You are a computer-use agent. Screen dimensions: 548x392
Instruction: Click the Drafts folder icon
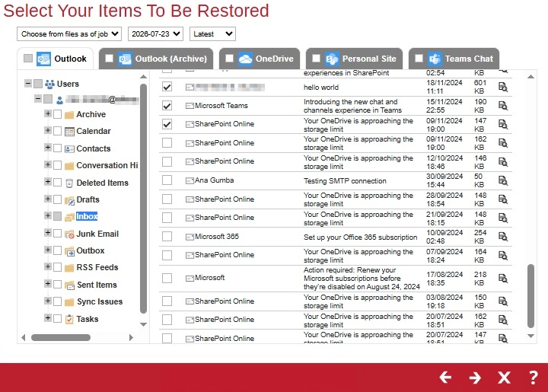pyautogui.click(x=69, y=200)
